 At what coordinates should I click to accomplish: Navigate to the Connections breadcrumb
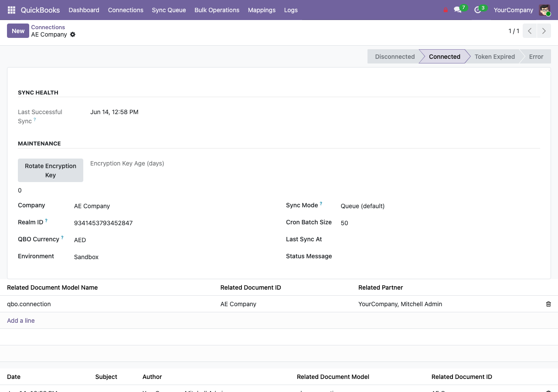click(x=48, y=27)
